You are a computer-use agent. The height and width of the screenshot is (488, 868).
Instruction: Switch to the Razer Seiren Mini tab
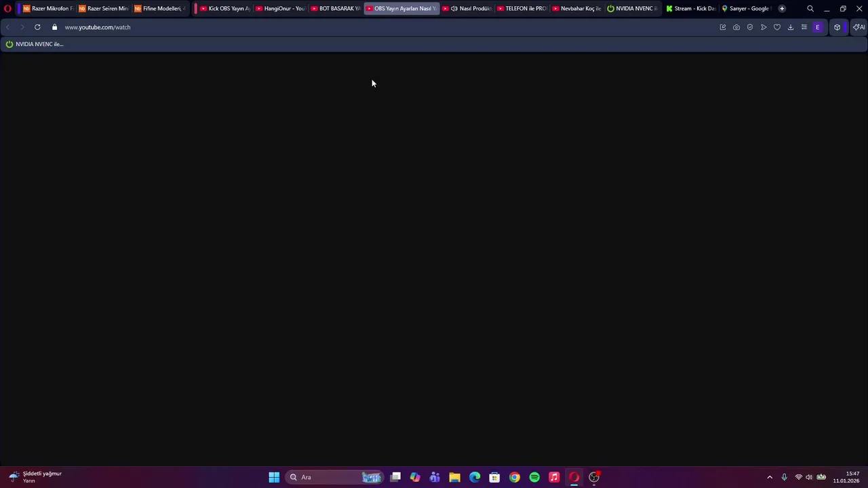[x=103, y=9]
